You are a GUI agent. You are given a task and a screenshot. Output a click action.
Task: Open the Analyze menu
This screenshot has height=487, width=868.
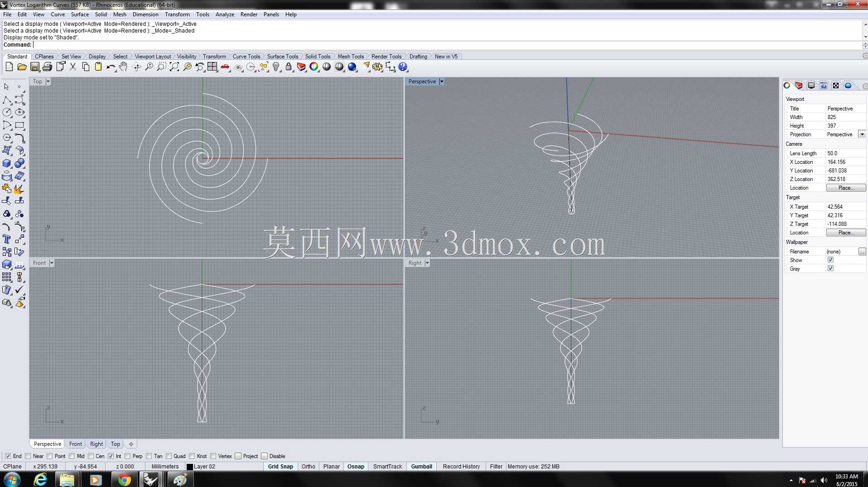pyautogui.click(x=225, y=14)
